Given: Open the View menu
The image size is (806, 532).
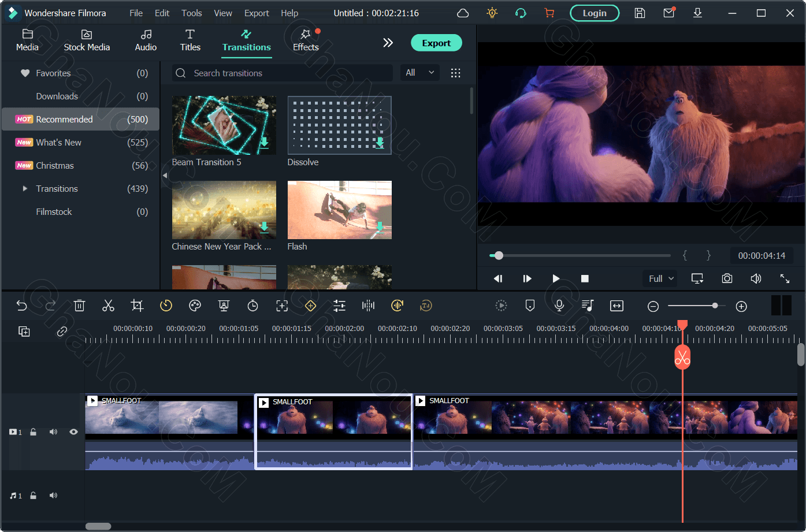Looking at the screenshot, I should (223, 13).
